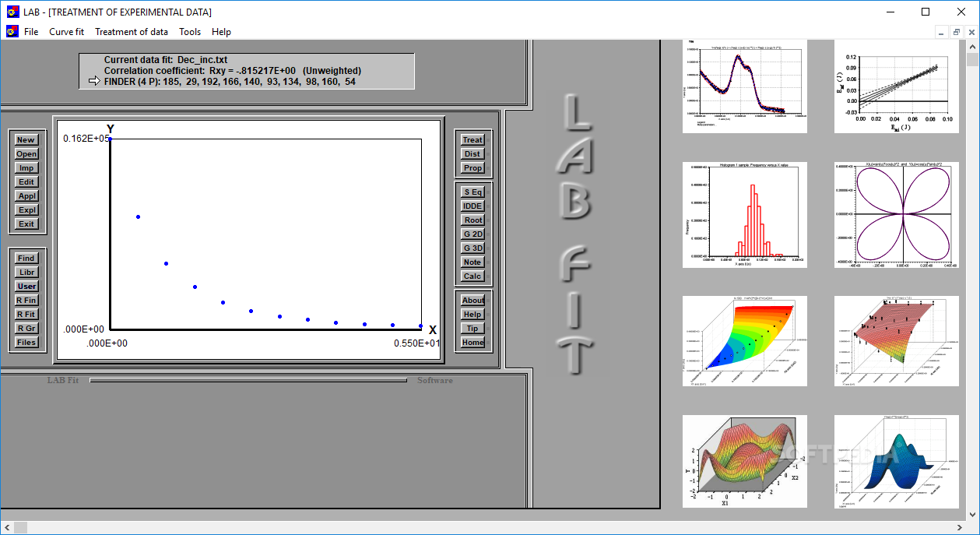This screenshot has width=980, height=535.
Task: Close the inner document window
Action: coord(971,32)
